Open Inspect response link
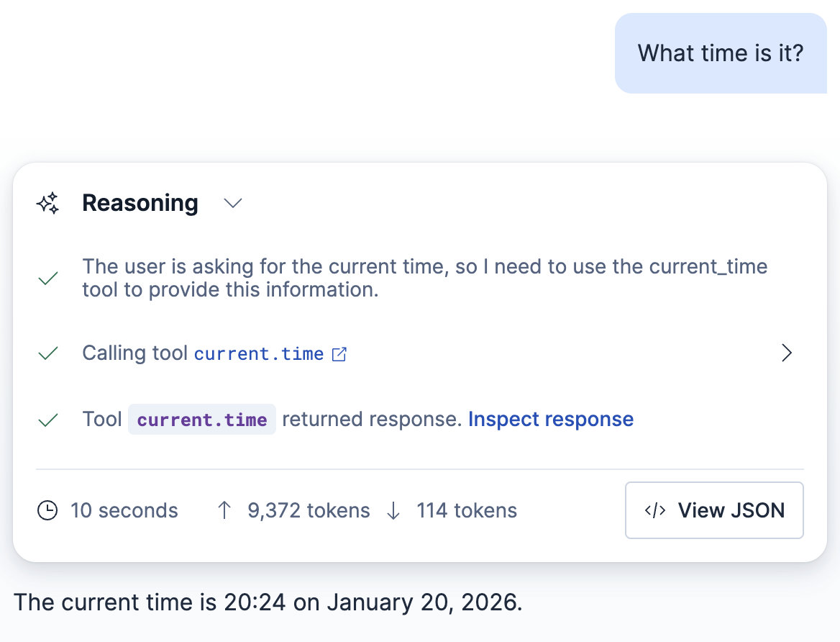840x642 pixels. 551,419
